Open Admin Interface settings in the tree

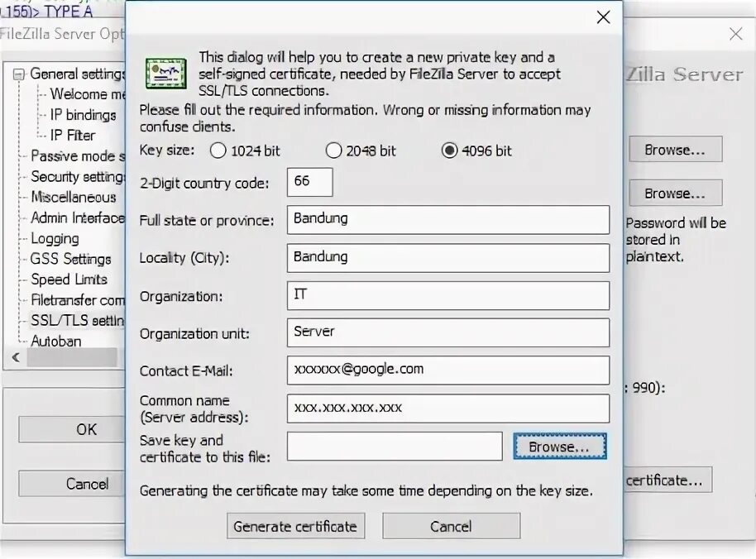(78, 217)
